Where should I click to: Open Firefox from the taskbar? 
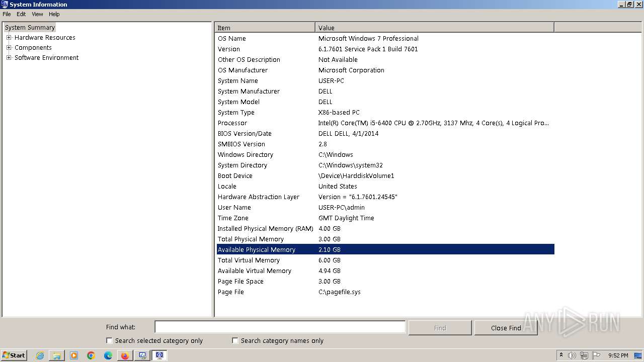pos(125,355)
